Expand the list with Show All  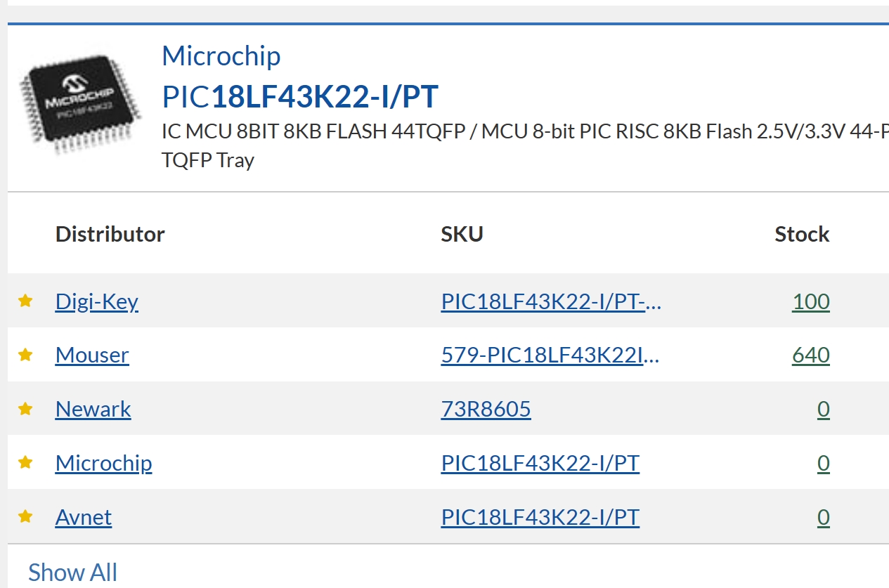(72, 572)
